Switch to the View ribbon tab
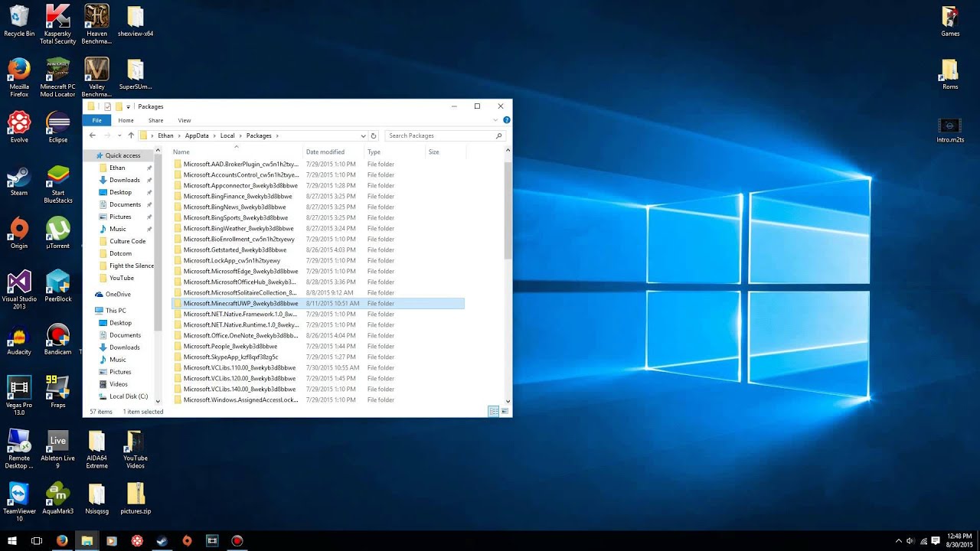Screen dimensions: 980x551 (x=185, y=120)
